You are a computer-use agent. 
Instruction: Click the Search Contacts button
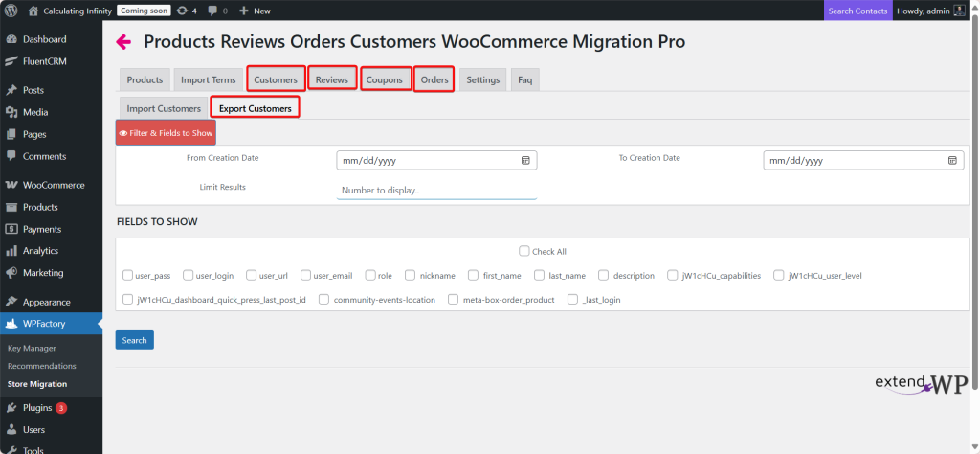[x=857, y=11]
